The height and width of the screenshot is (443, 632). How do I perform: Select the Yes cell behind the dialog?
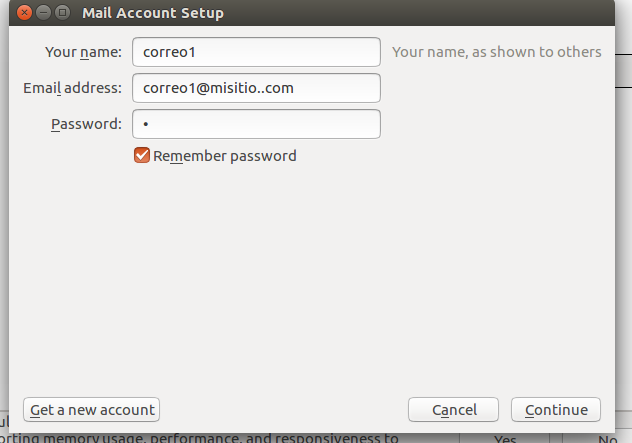coord(505,439)
